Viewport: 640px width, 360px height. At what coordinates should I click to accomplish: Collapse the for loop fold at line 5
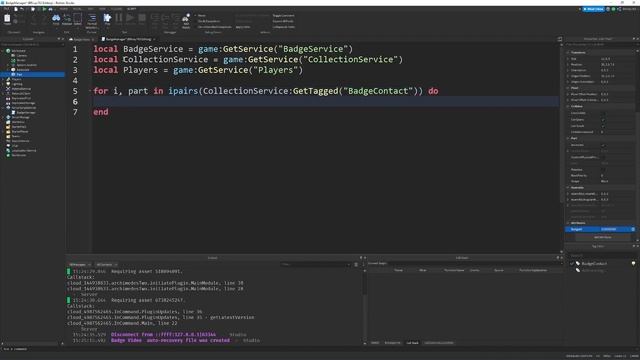90,91
